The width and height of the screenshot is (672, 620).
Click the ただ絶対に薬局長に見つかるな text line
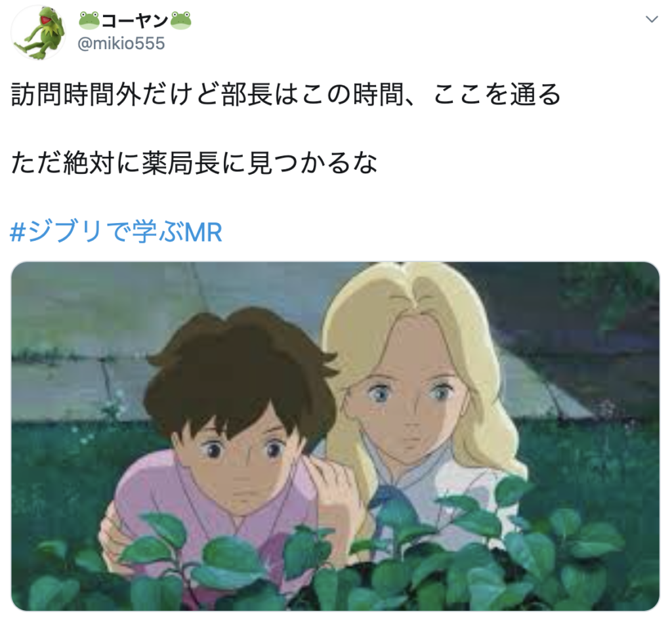coord(194,163)
